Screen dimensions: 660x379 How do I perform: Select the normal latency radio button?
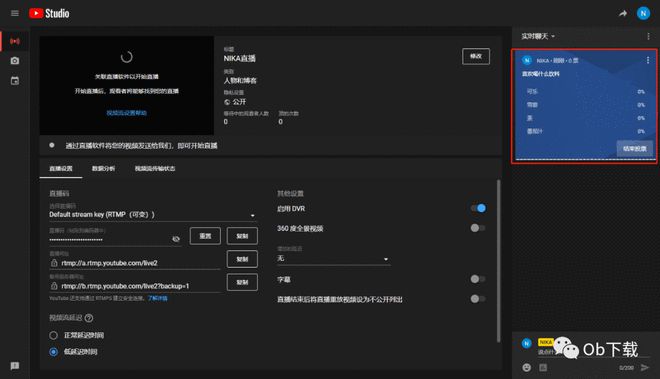[53, 335]
